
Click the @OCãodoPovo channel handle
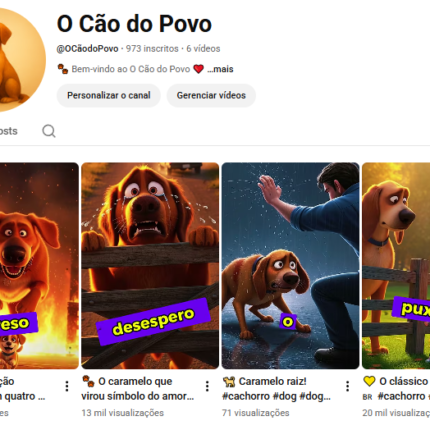click(87, 49)
